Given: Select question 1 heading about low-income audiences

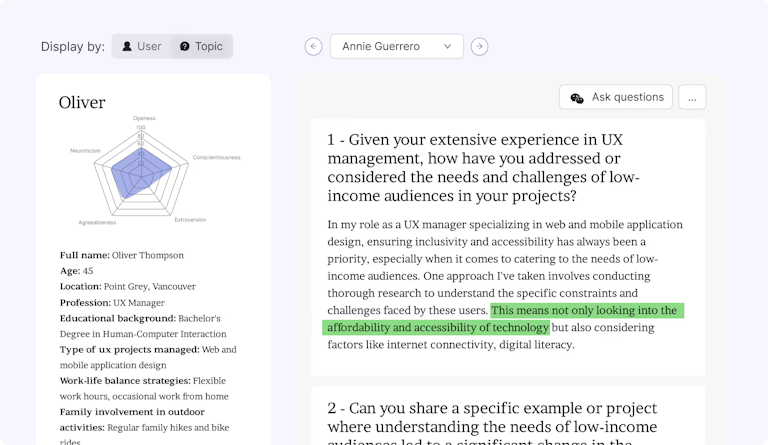Looking at the screenshot, I should [x=484, y=168].
